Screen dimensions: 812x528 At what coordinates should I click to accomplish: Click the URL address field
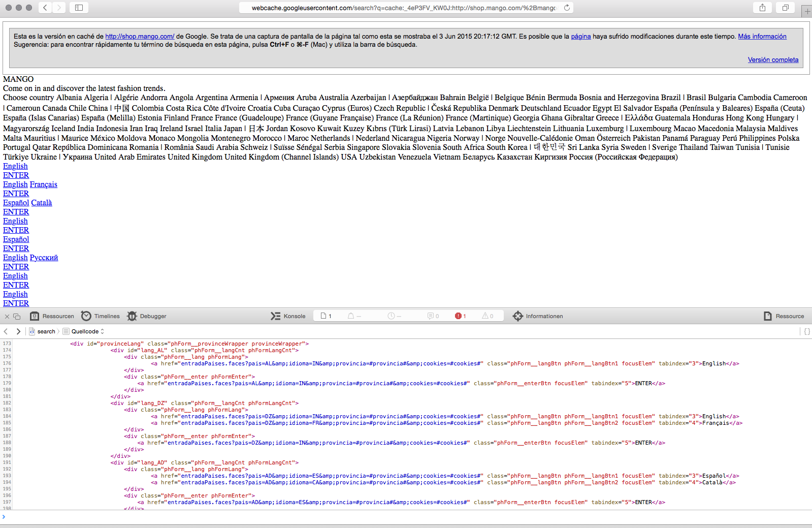pos(404,8)
